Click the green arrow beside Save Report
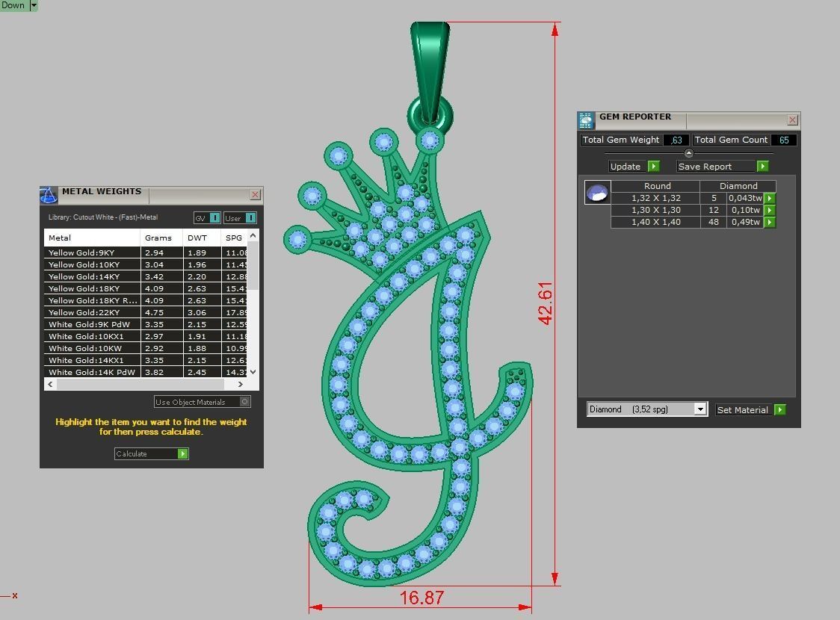Image resolution: width=840 pixels, height=620 pixels. (x=762, y=167)
